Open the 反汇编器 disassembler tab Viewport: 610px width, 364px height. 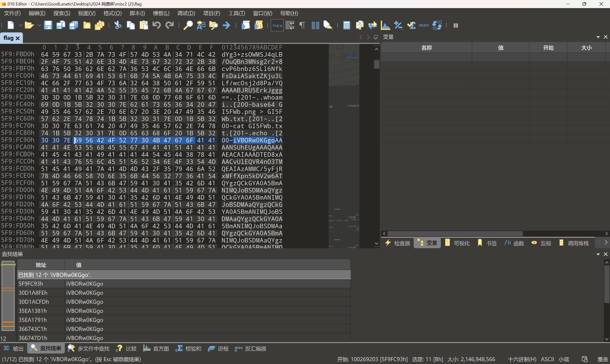pos(250,349)
